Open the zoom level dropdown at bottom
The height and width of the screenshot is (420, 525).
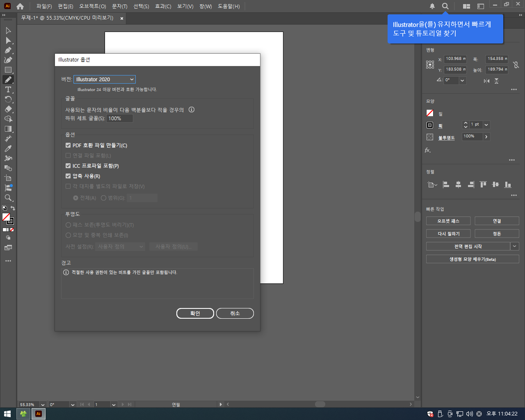point(43,404)
